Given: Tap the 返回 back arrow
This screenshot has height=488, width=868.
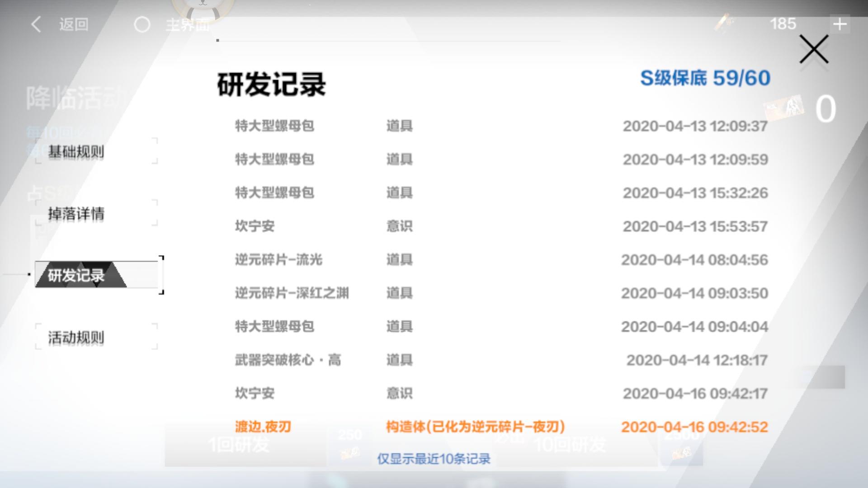Looking at the screenshot, I should (36, 24).
